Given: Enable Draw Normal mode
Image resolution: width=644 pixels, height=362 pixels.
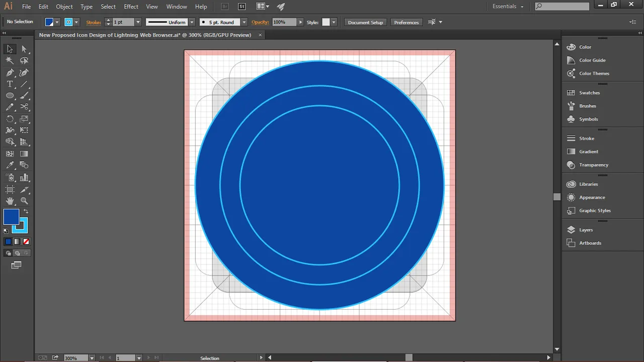Looking at the screenshot, I should pos(8,253).
